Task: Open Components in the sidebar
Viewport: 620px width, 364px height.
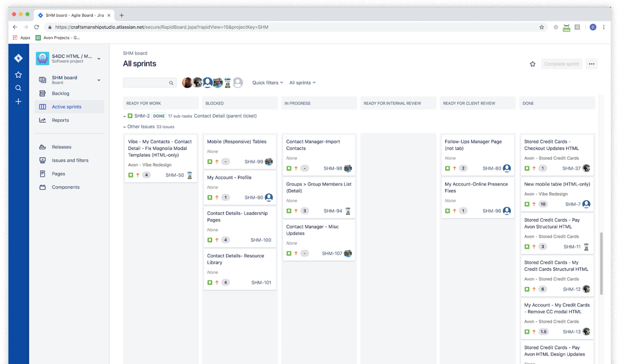Action: point(69,187)
